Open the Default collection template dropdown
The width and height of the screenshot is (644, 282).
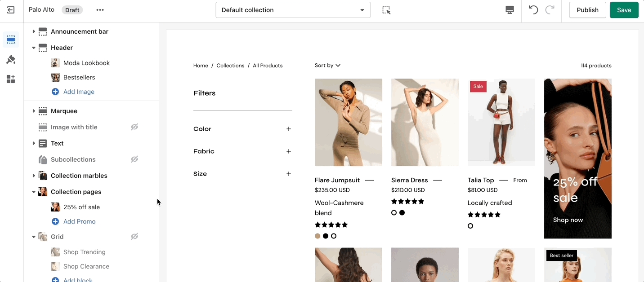tap(293, 10)
